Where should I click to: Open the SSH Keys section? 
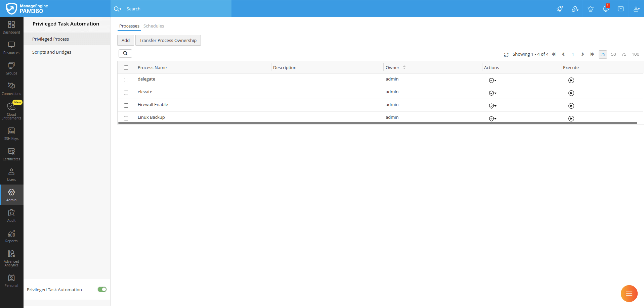click(x=11, y=133)
